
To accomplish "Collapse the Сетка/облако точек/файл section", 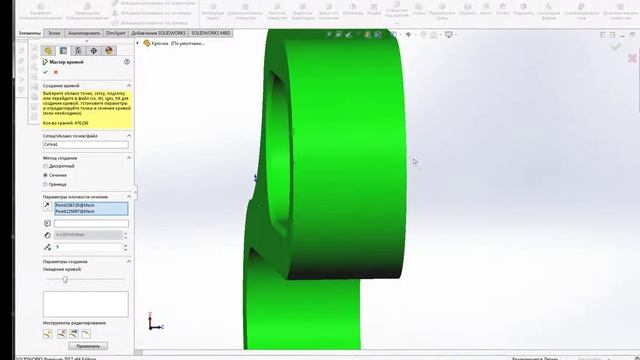I will point(129,136).
